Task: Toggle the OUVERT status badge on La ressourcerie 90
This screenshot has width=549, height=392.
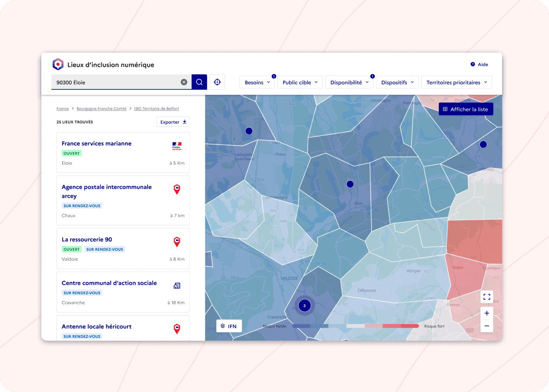Action: pyautogui.click(x=71, y=249)
